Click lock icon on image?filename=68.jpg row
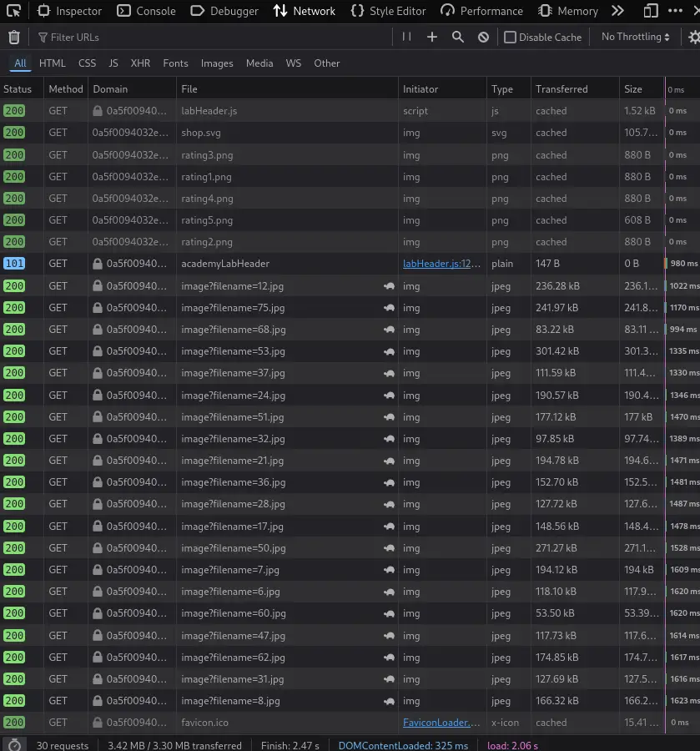Image resolution: width=700 pixels, height=751 pixels. click(98, 329)
